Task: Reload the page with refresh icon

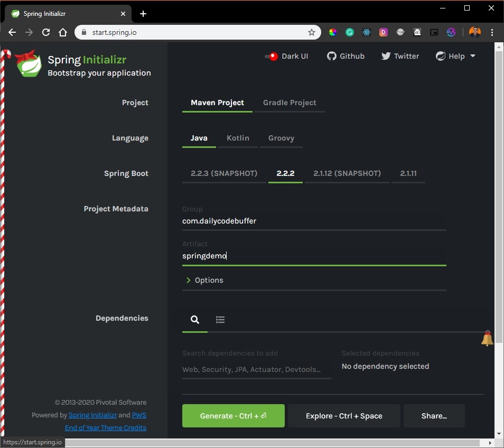Action: (46, 32)
